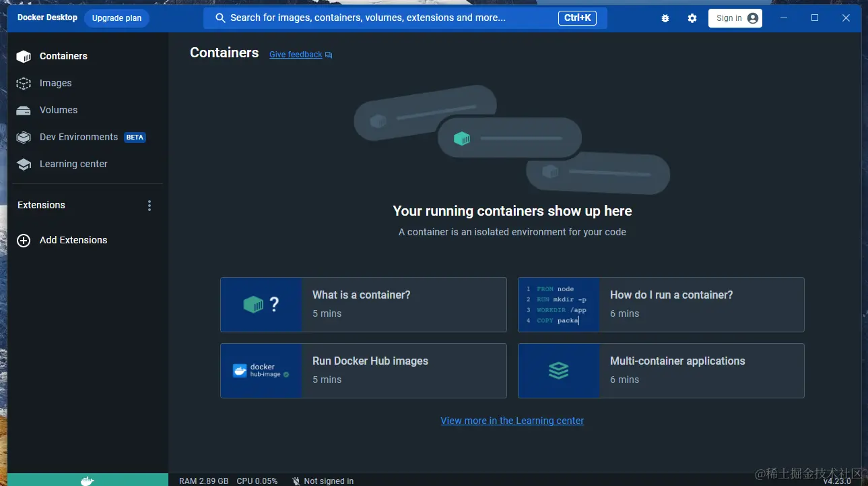Click the CPU 0.05% status text
The image size is (868, 486).
(257, 481)
